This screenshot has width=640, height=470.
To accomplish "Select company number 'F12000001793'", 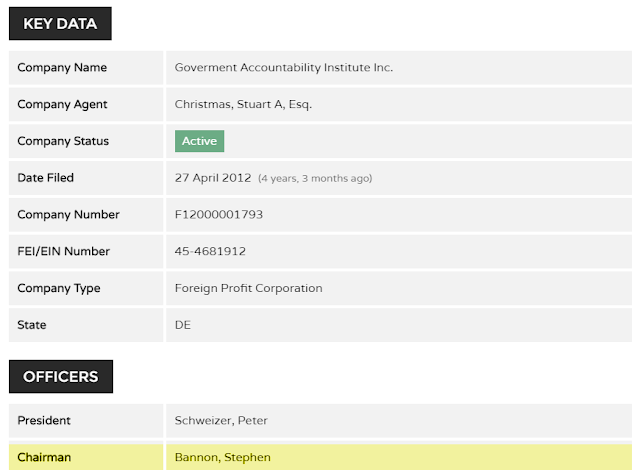I will pos(219,215).
